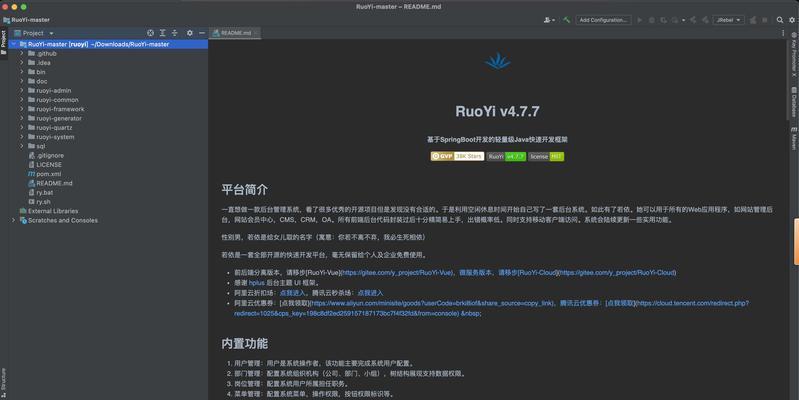Select the README.md editor tab

[235, 33]
